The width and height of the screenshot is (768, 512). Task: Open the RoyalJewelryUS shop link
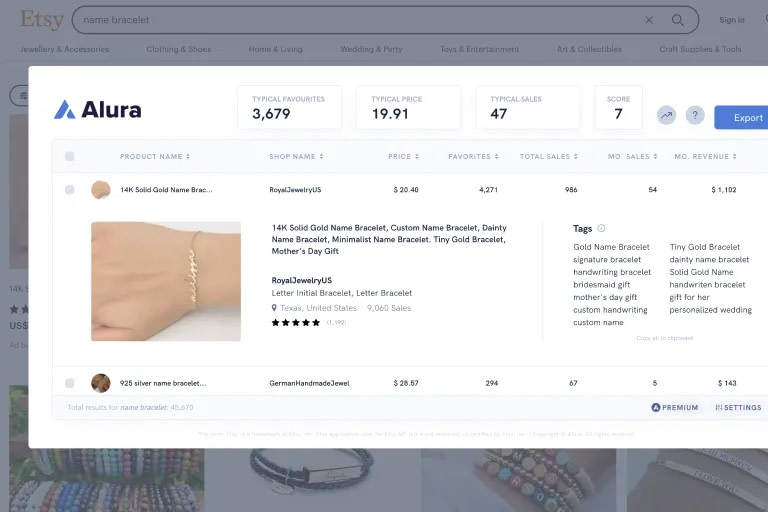tap(295, 189)
